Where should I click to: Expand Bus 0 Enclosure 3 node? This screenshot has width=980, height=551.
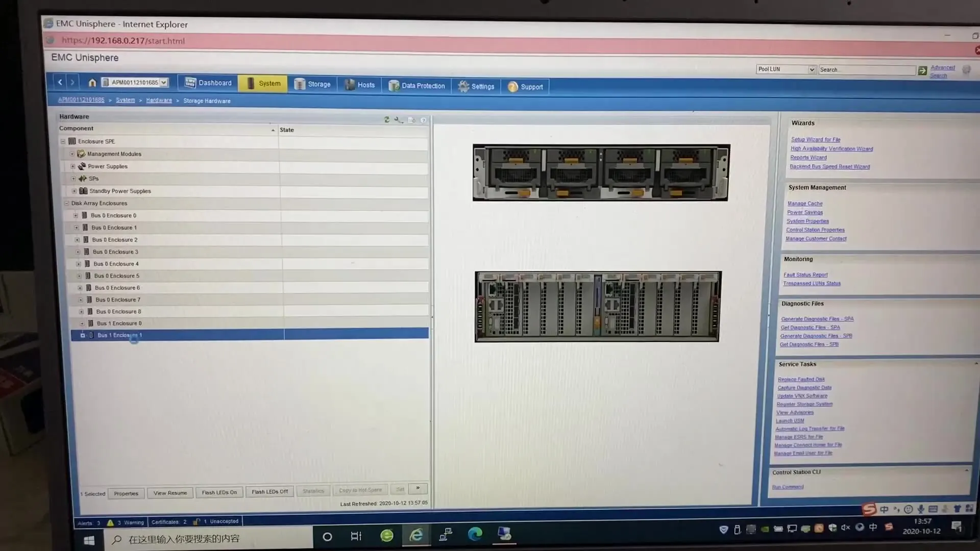pyautogui.click(x=78, y=252)
